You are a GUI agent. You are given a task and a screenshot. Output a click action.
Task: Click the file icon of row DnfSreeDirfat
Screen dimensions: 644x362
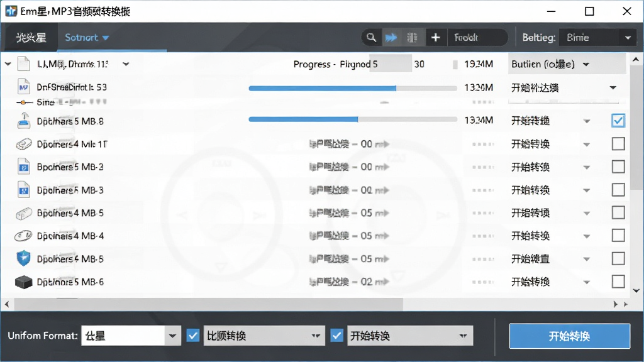click(24, 87)
